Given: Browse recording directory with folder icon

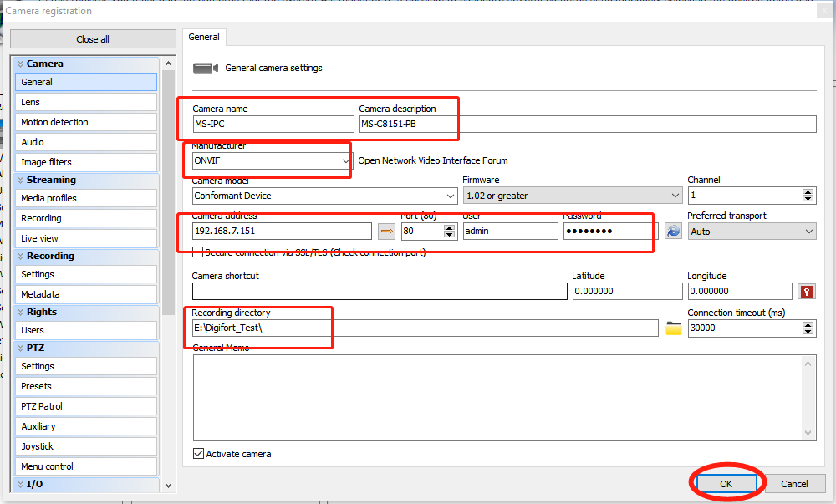Looking at the screenshot, I should [673, 328].
